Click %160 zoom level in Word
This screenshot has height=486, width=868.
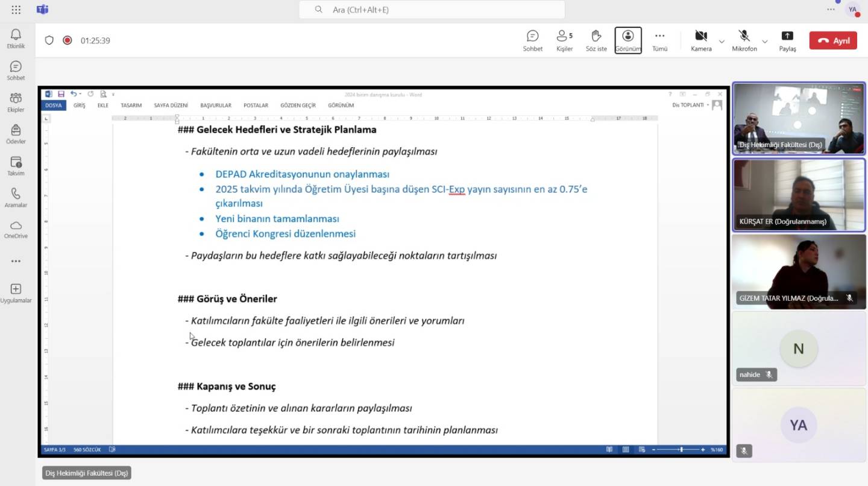tap(717, 449)
